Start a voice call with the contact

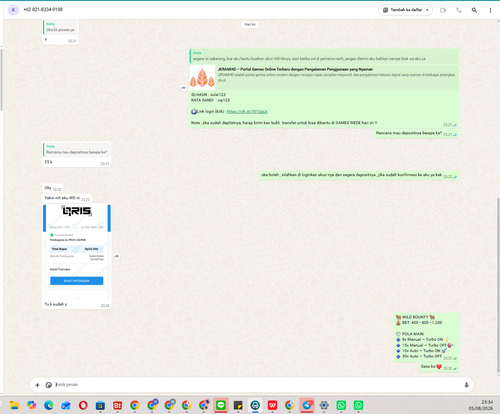[x=459, y=10]
